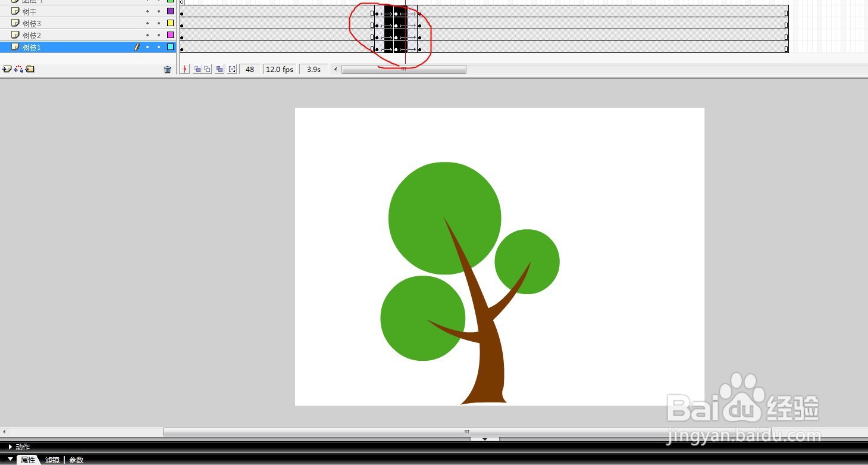Viewport: 868px width, 465px height.
Task: Select the brown tree trunk shape
Action: (491, 363)
